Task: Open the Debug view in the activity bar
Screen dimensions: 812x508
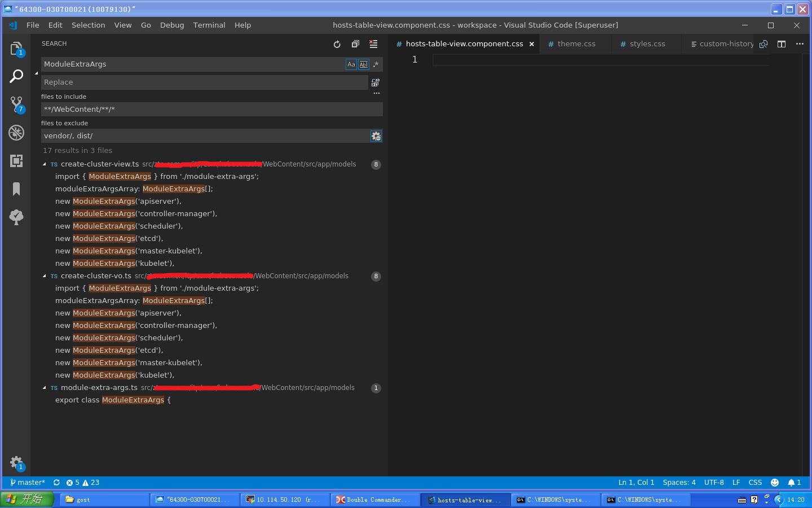Action: pos(16,133)
